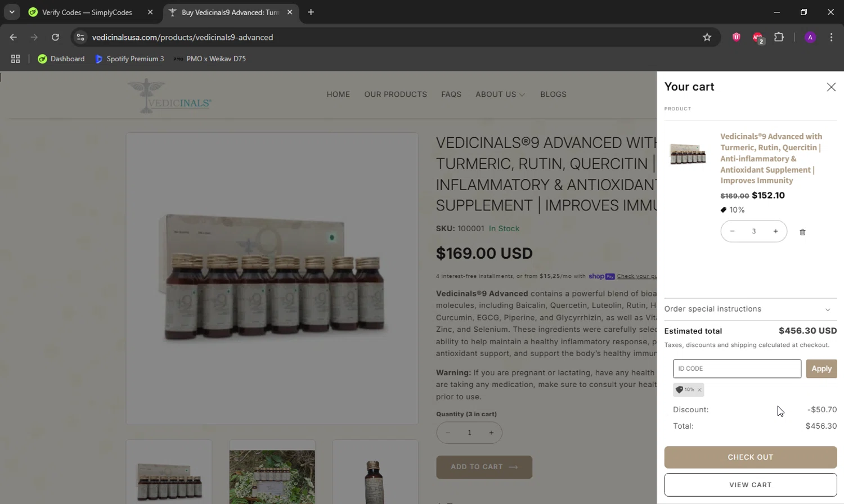Close the Buy Vedicinals9 Advanced tab
This screenshot has height=504, width=844.
(290, 12)
